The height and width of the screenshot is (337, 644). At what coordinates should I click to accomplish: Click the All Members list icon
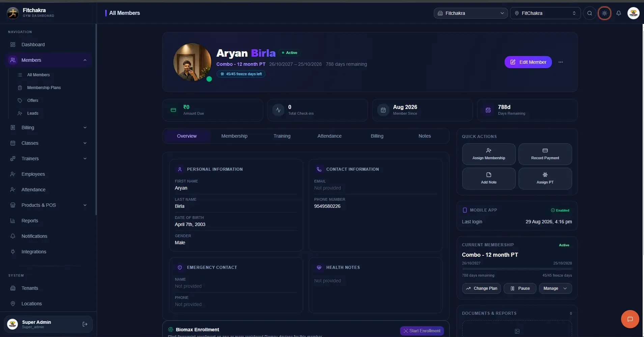(x=20, y=75)
